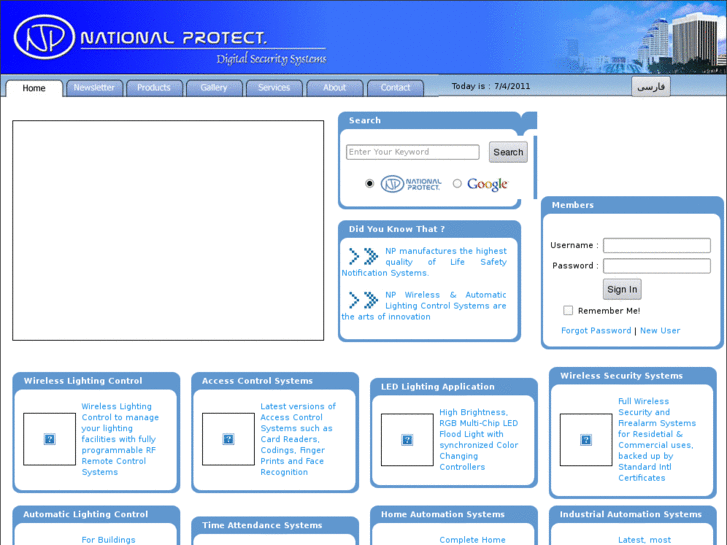
Task: Click the 'Industrial Automation Systems' panel heading
Action: [631, 514]
